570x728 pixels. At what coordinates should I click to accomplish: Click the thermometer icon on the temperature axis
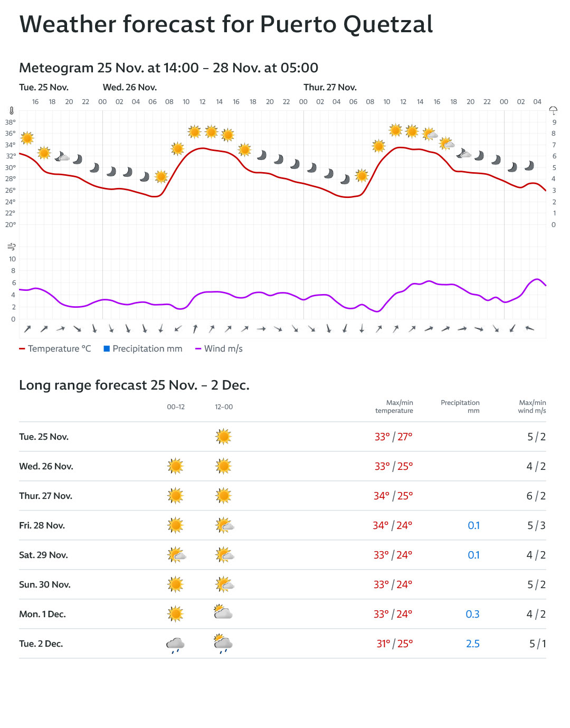(x=12, y=111)
